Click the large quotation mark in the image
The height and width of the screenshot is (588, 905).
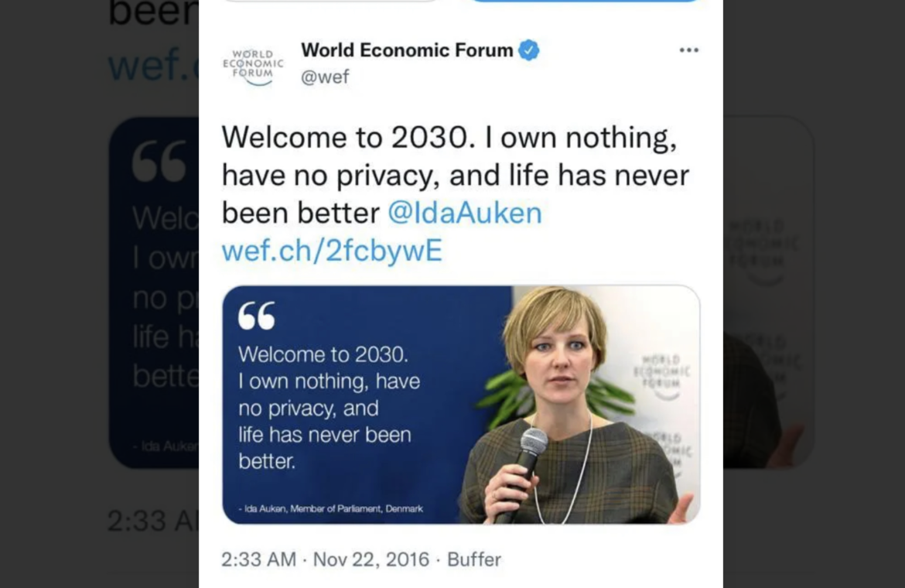[257, 316]
